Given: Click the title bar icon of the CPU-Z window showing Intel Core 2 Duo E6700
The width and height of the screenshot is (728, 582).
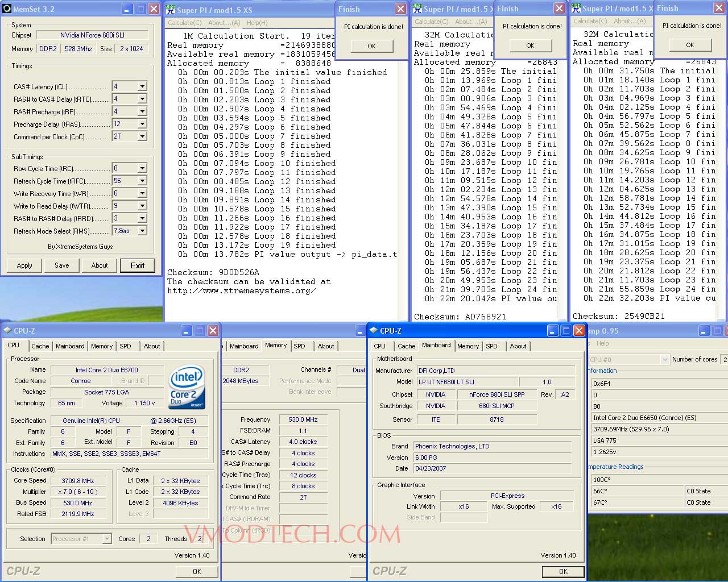Looking at the screenshot, I should (7, 330).
